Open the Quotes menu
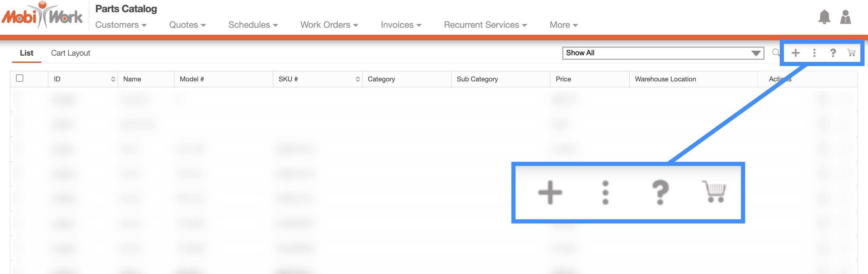Viewport: 868px width, 274px height. (x=187, y=25)
